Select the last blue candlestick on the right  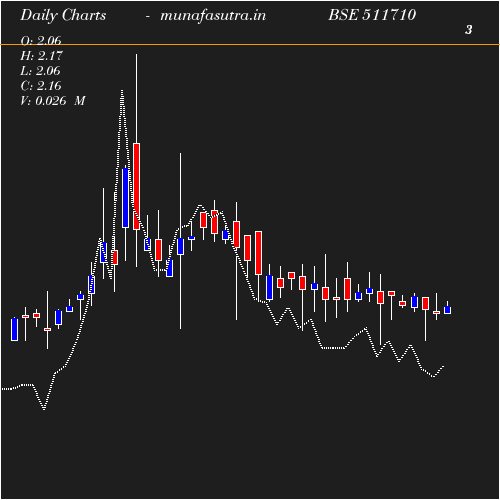coord(447,310)
